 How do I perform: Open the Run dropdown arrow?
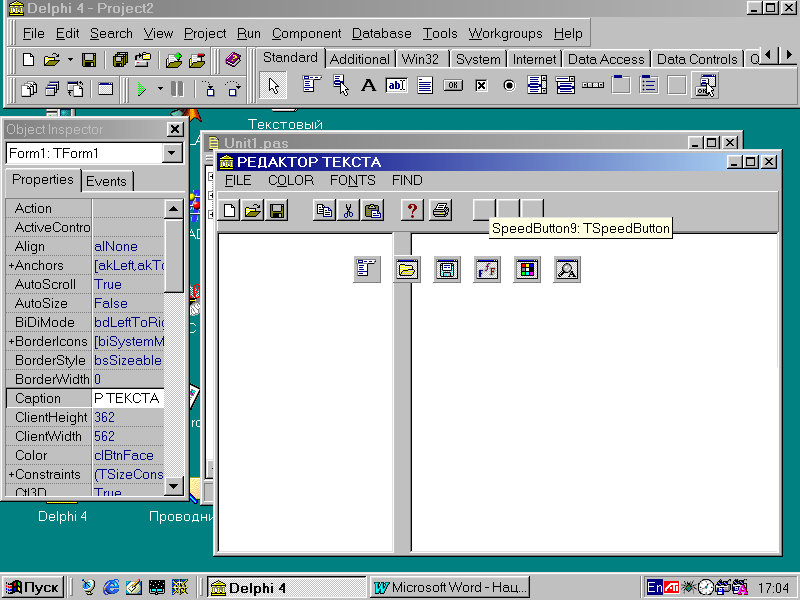160,89
